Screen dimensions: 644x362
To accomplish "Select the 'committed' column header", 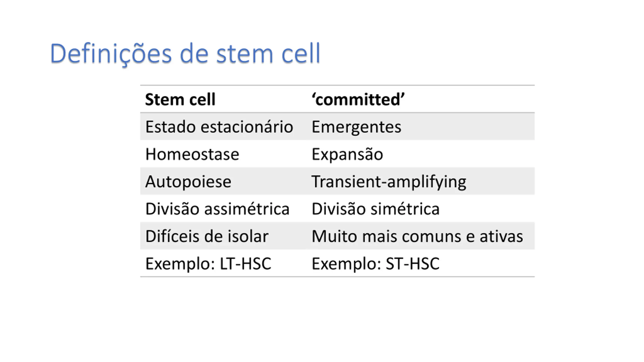I will pyautogui.click(x=421, y=99).
